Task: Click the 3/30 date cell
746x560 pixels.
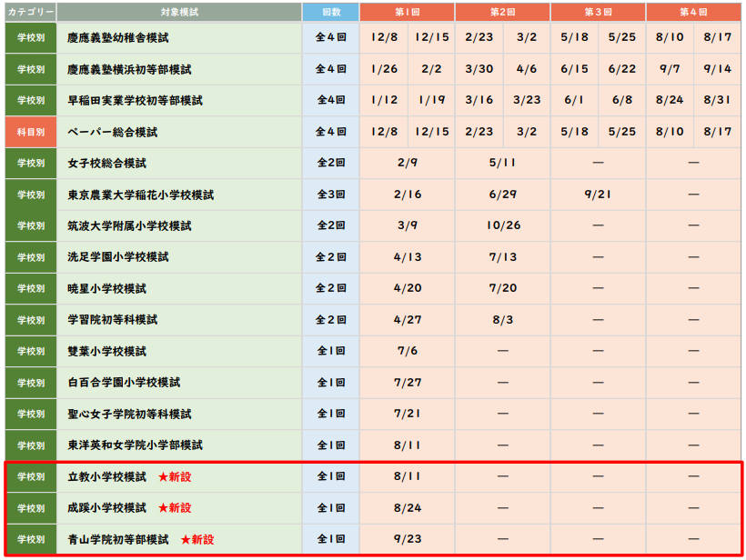Action: (479, 69)
